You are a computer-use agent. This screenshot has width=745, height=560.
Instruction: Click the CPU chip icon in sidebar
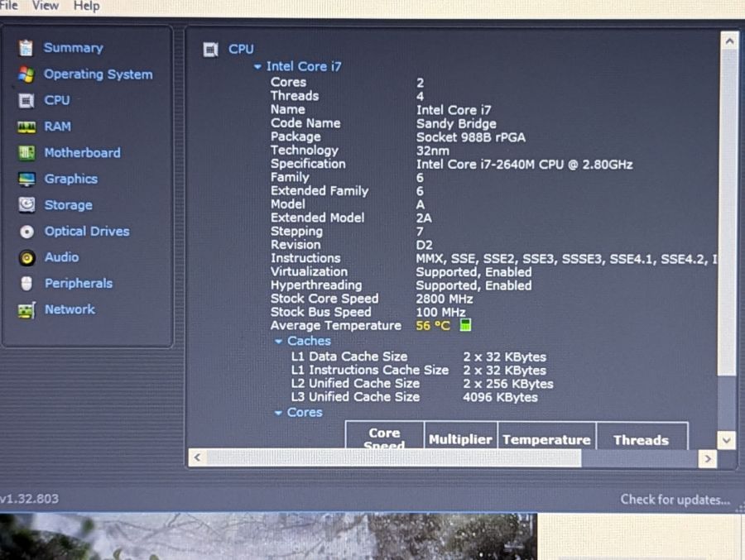(x=26, y=101)
